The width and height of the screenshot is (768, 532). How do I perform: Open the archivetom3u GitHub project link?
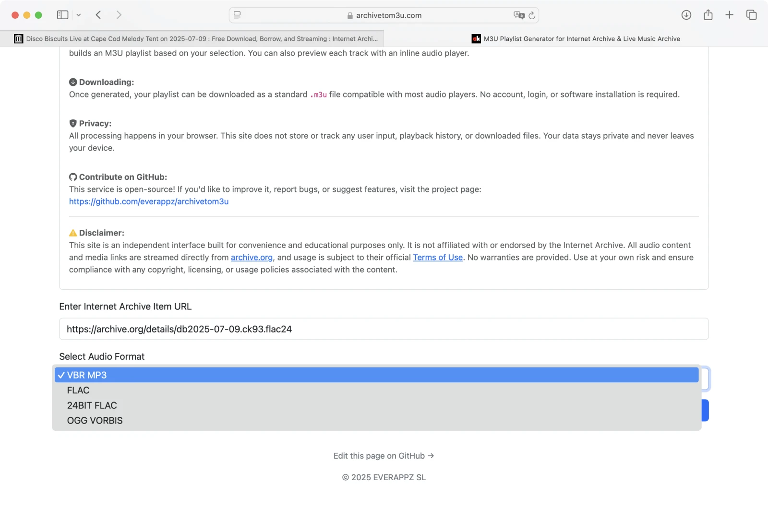(x=149, y=201)
